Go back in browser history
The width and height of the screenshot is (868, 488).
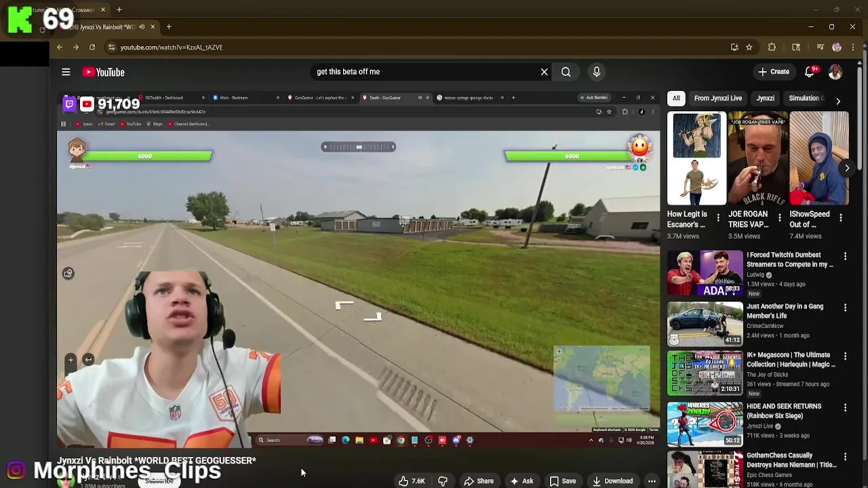[60, 47]
